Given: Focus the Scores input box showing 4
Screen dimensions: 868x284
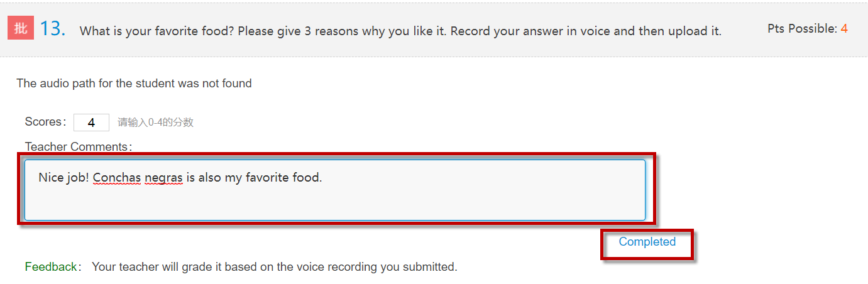Looking at the screenshot, I should point(91,123).
